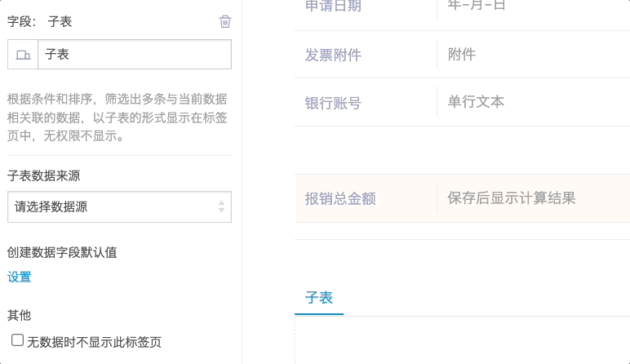Select the 报销总金额 field row
The image size is (630, 364).
click(463, 198)
